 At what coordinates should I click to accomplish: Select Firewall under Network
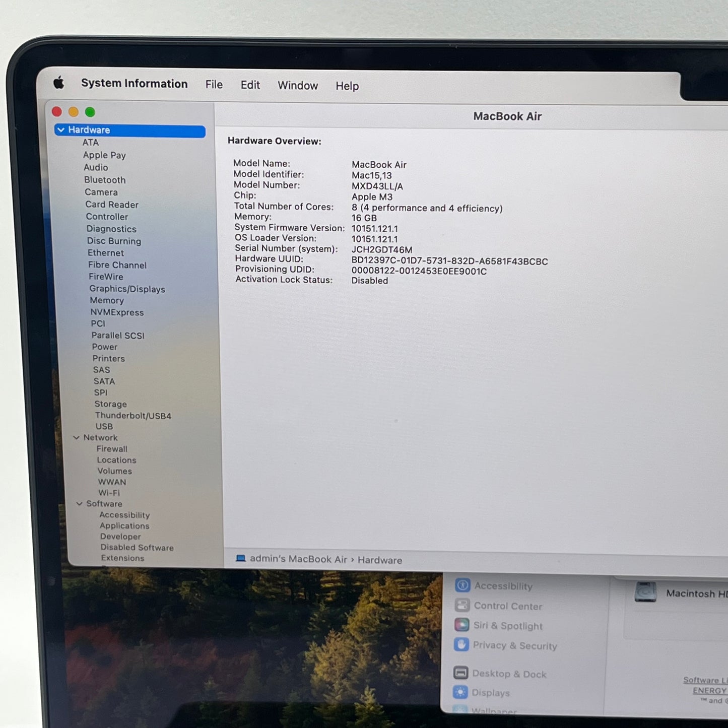112,449
